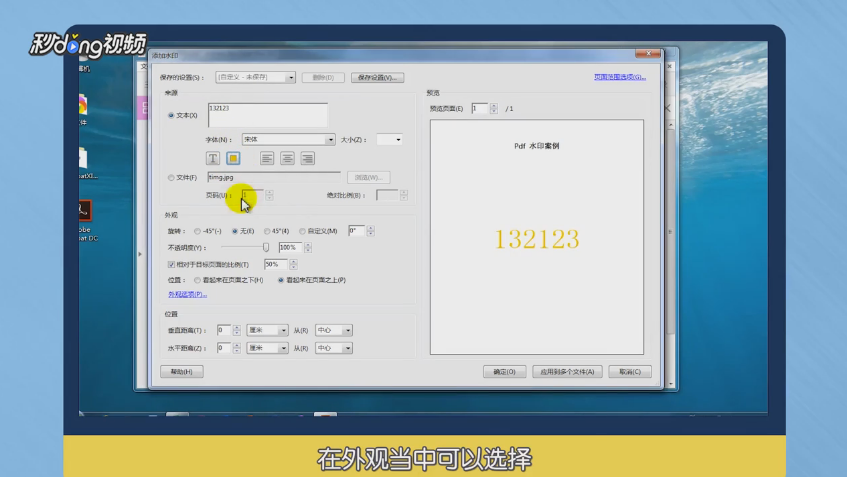Select the 文本(X) text source radio button
Screen dimensions: 847x477
pyautogui.click(x=171, y=115)
